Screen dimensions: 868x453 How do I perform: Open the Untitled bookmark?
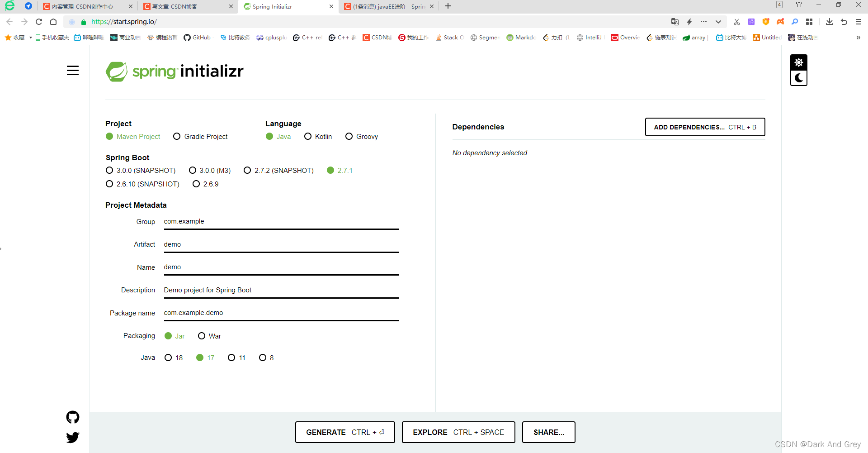767,38
